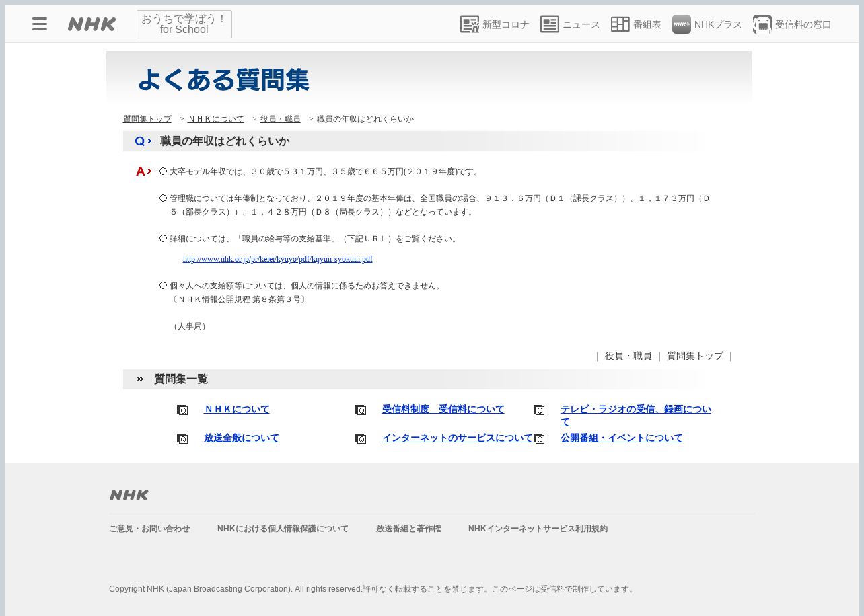The width and height of the screenshot is (864, 616).
Task: Open the 放送全般について category link
Action: point(242,438)
